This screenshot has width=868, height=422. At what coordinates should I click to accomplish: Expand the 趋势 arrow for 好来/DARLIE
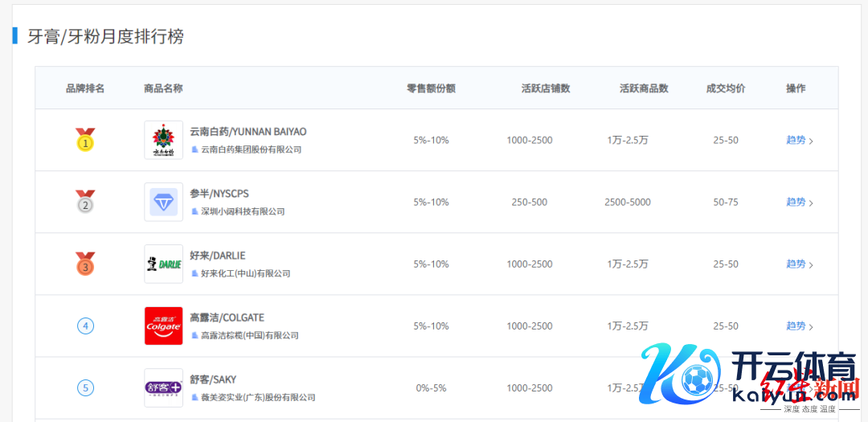tap(810, 264)
